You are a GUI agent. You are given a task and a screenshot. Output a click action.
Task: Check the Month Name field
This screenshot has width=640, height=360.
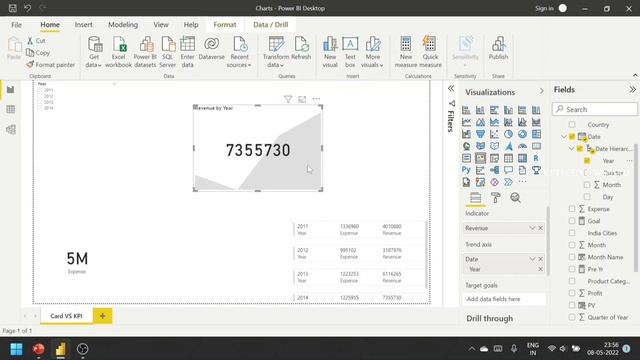pyautogui.click(x=572, y=257)
